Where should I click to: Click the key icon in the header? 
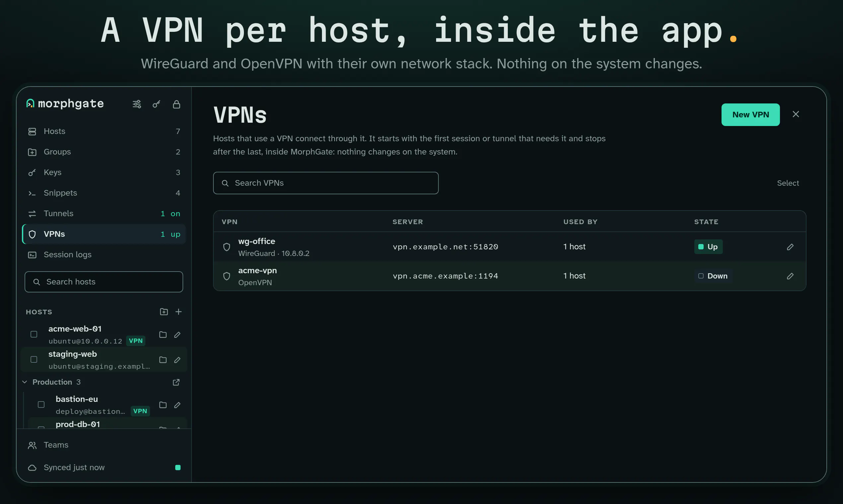click(156, 104)
